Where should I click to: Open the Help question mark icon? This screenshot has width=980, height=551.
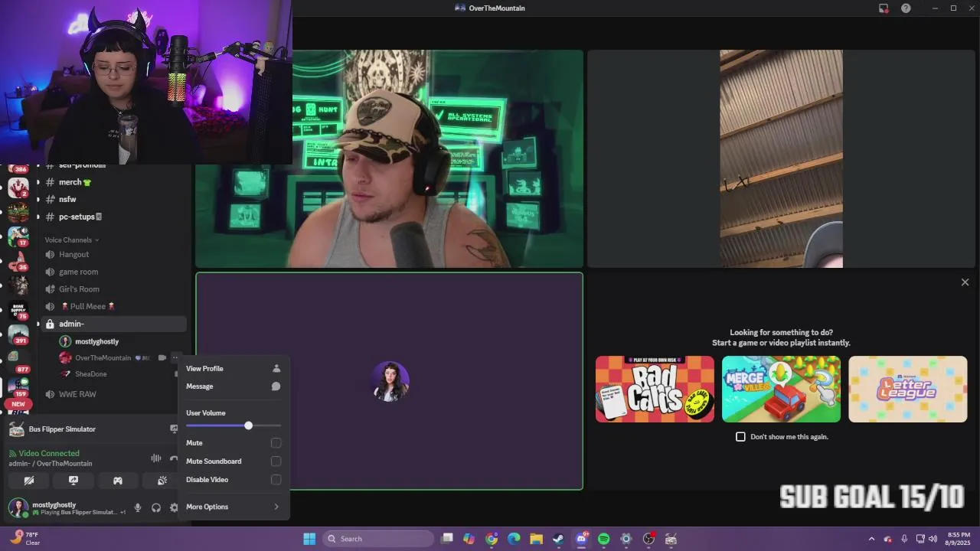pyautogui.click(x=906, y=8)
